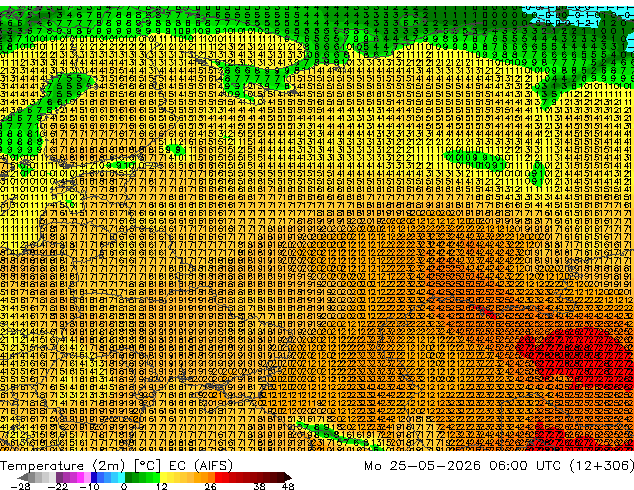Click the EC (AIFS) model label
634x490 pixels.
[x=201, y=466]
